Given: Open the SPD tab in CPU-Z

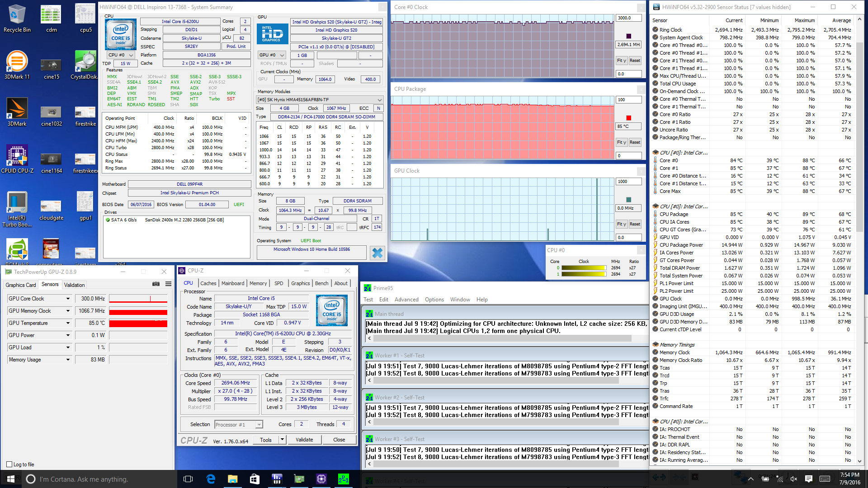Looking at the screenshot, I should click(x=279, y=283).
